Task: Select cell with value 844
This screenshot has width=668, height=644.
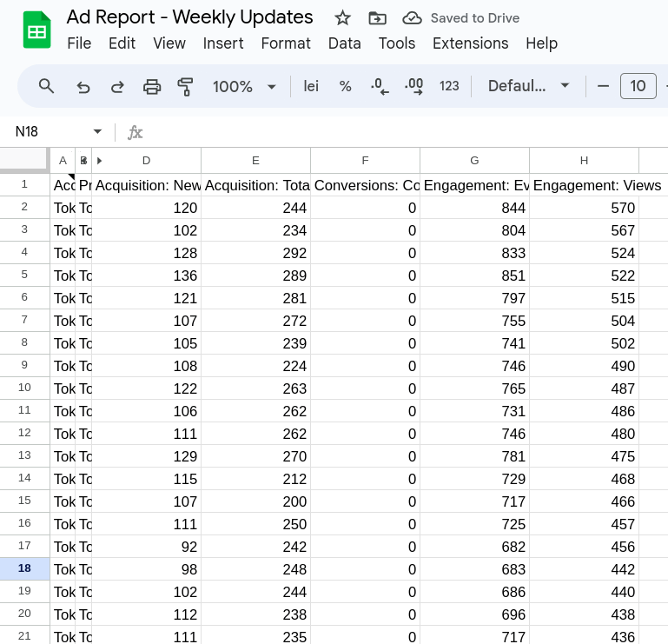Action: (474, 208)
